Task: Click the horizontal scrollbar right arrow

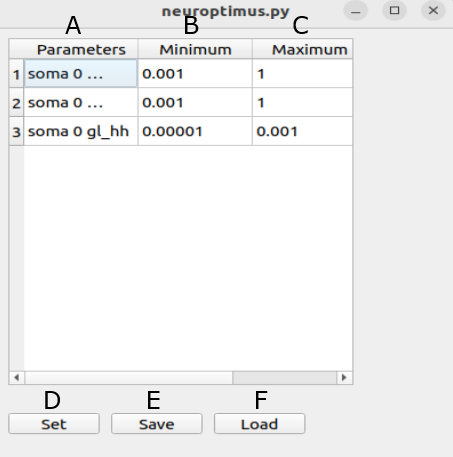Action: click(x=344, y=378)
